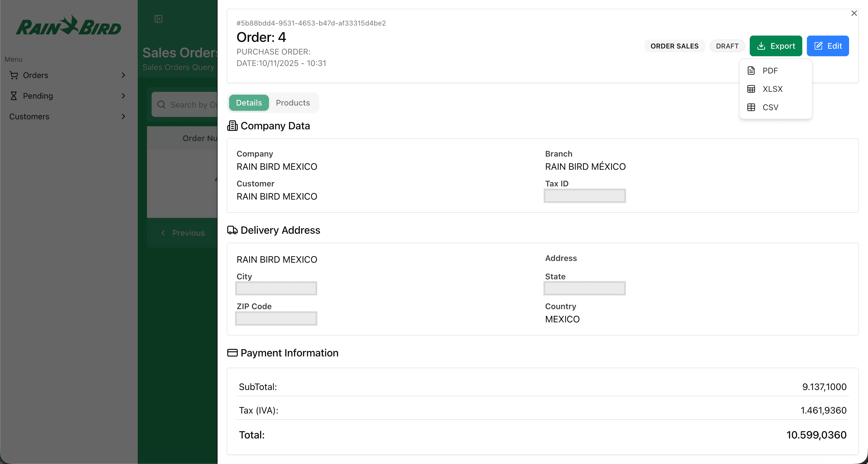The image size is (868, 464).
Task: Click the sidebar collapse panel icon
Action: click(x=158, y=19)
